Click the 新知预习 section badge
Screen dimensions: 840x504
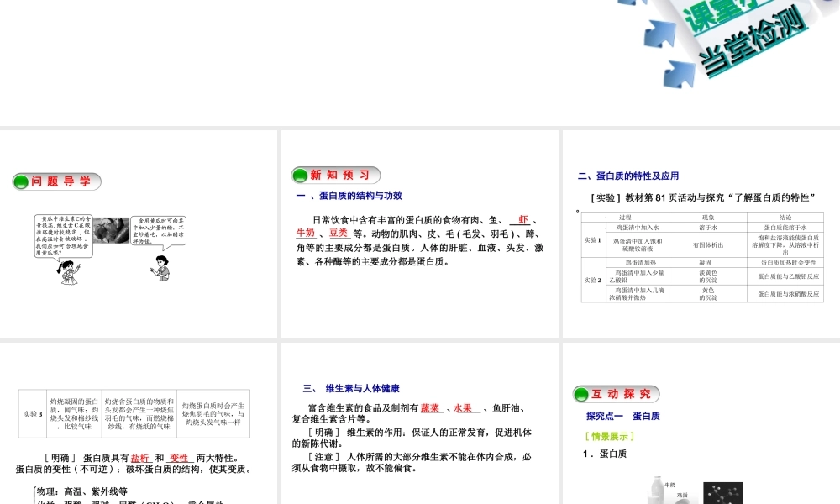336,176
